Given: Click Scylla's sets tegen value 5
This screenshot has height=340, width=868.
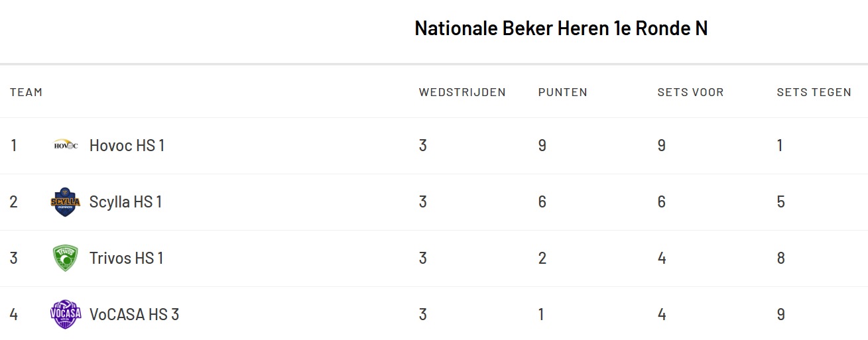Looking at the screenshot, I should pyautogui.click(x=781, y=202).
